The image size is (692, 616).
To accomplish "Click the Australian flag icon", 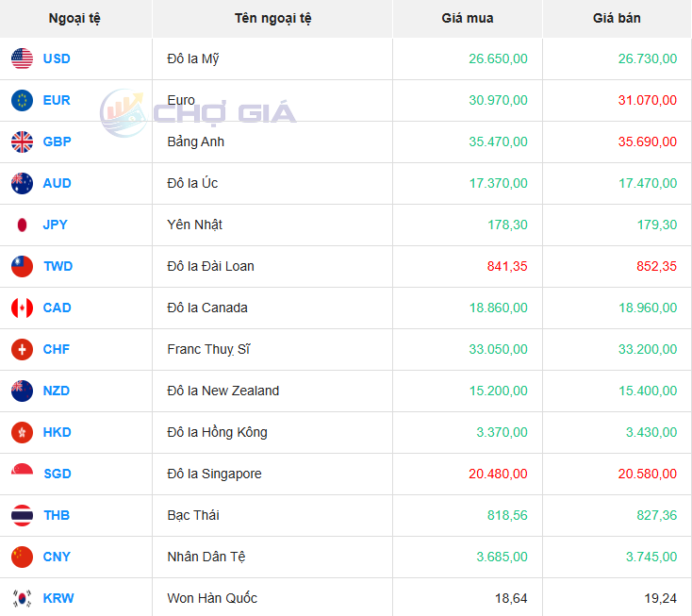I will (x=22, y=183).
